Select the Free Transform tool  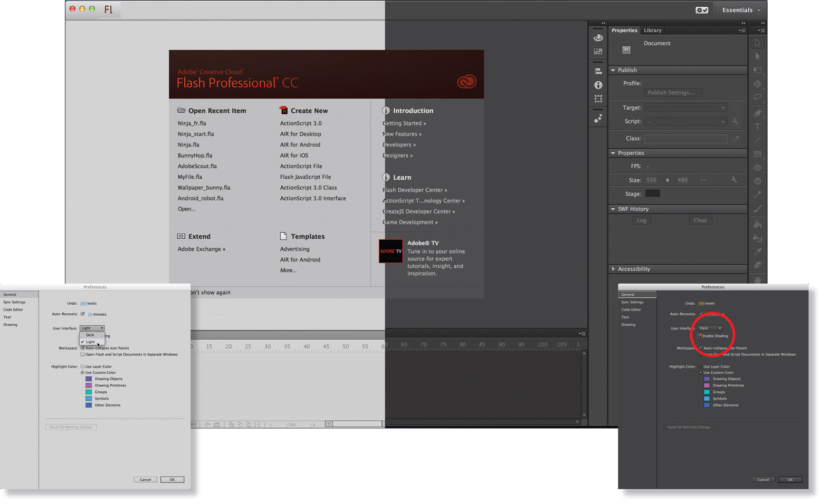pyautogui.click(x=757, y=70)
